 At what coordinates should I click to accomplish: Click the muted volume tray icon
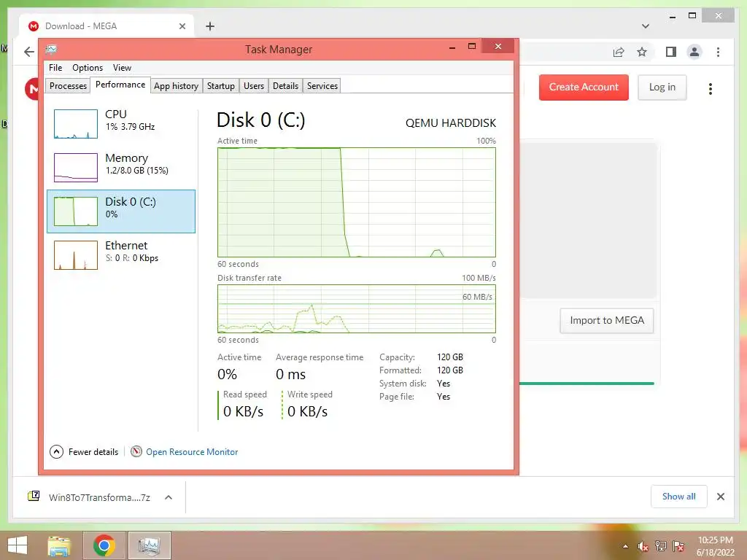tap(643, 546)
